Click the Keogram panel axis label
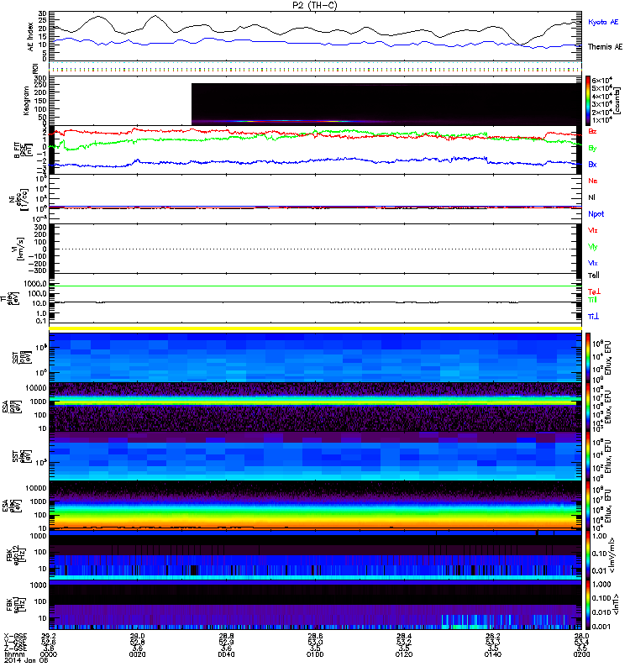The image size is (630, 672). (x=27, y=100)
